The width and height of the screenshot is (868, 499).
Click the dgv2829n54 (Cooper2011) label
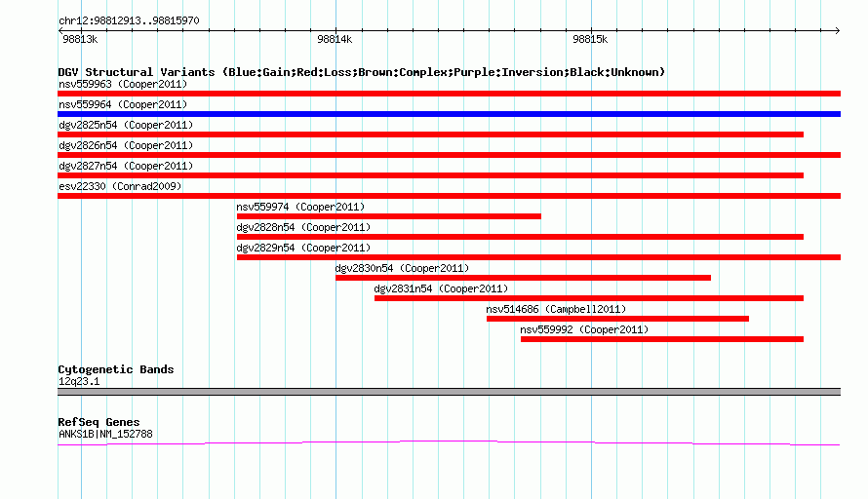pyautogui.click(x=303, y=248)
